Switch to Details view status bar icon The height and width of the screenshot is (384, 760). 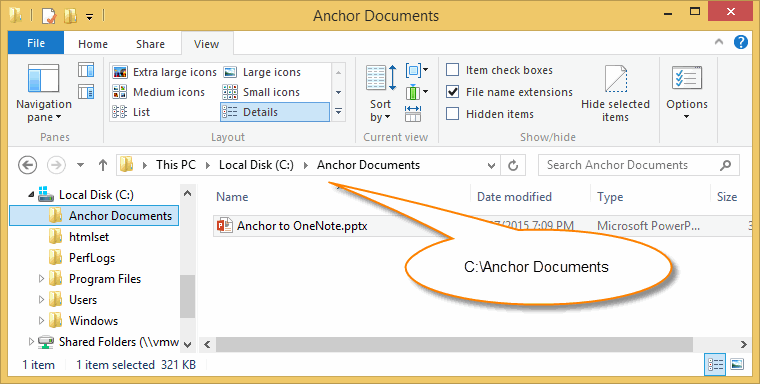click(715, 365)
